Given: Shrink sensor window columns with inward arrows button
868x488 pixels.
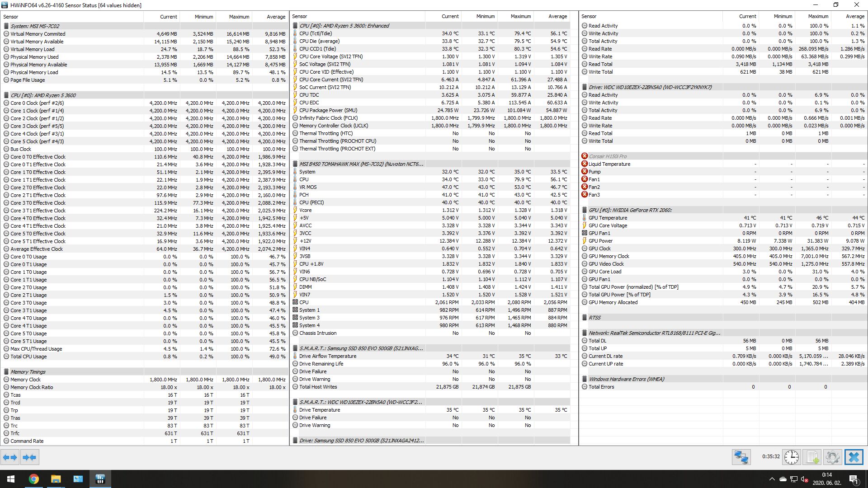Looking at the screenshot, I should [x=29, y=457].
